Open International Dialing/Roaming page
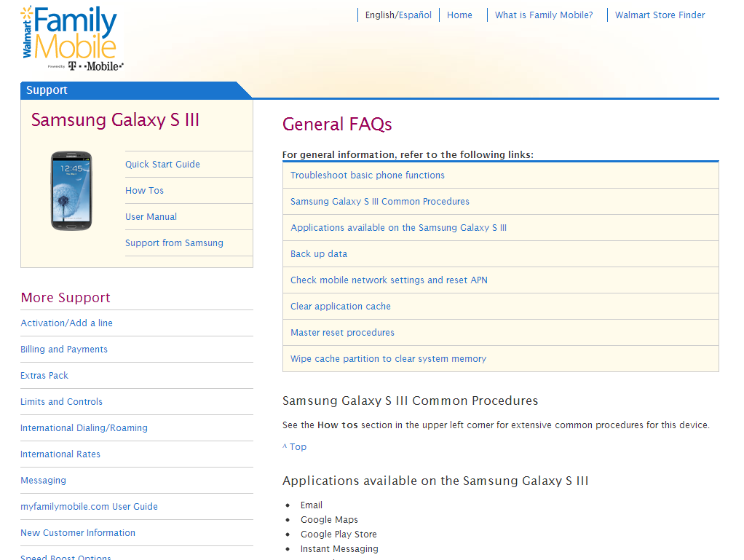 point(84,428)
